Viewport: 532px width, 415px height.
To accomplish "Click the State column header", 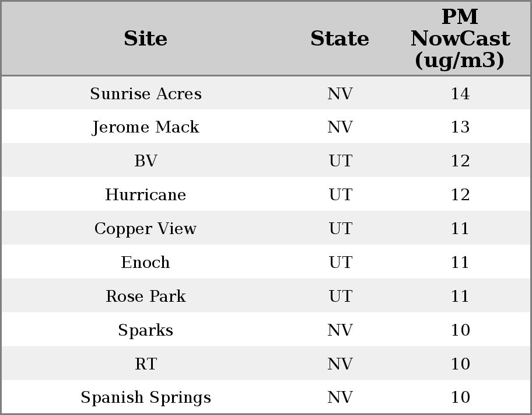I will [339, 39].
